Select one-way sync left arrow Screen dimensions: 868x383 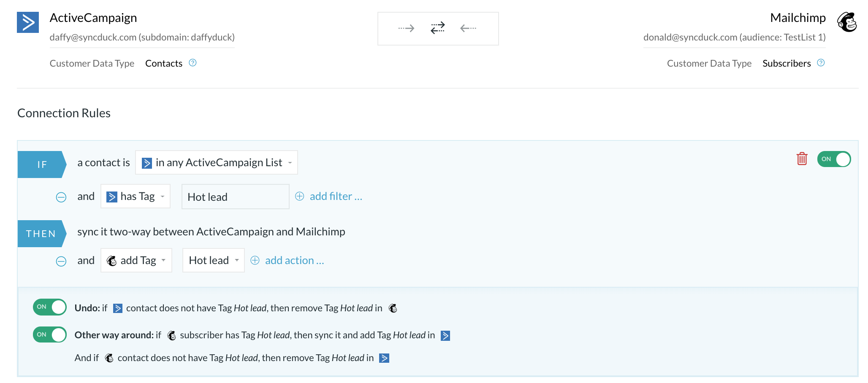point(468,28)
